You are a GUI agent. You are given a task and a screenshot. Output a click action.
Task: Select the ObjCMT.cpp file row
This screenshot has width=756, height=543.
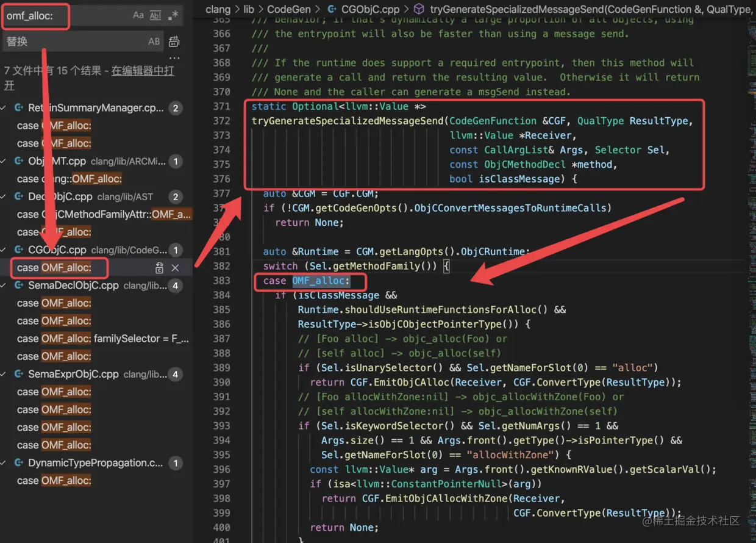(x=96, y=161)
